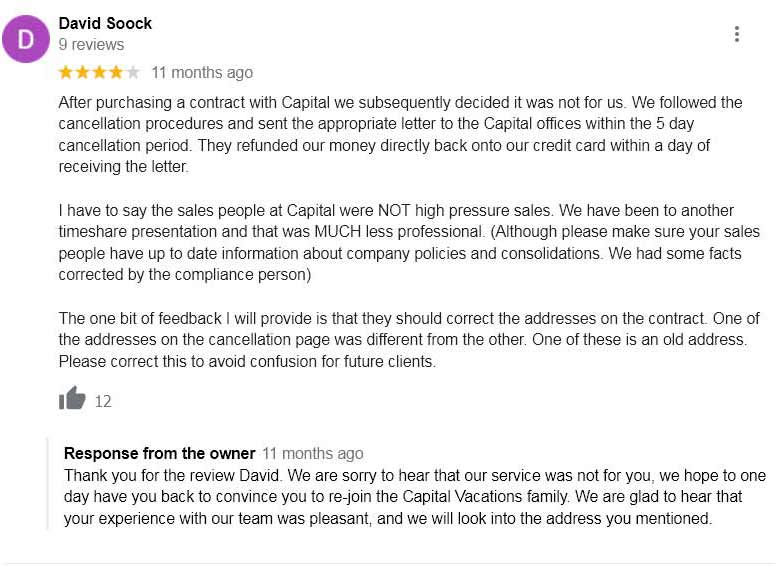Click the fourth gold rating star
Screen dimensions: 776x567
click(116, 72)
